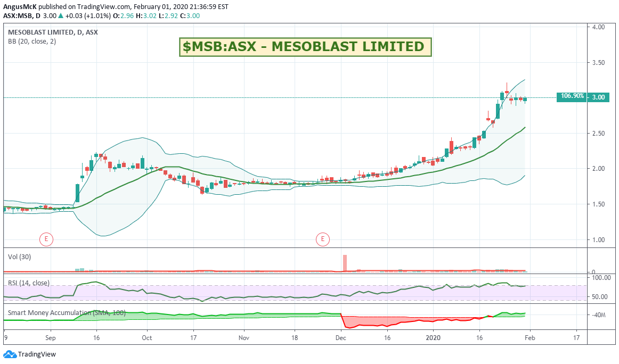Click the late-November earnings 'E' marker
The height and width of the screenshot is (364, 619).
322,239
